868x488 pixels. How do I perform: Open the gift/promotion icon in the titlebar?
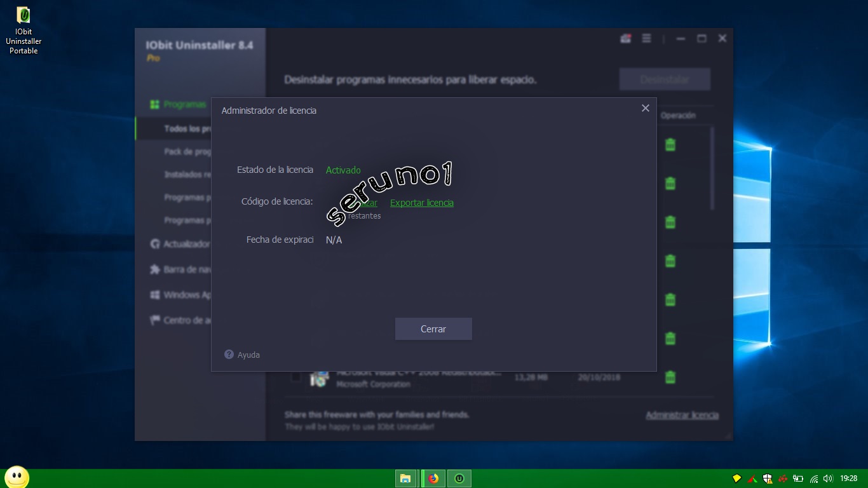625,38
